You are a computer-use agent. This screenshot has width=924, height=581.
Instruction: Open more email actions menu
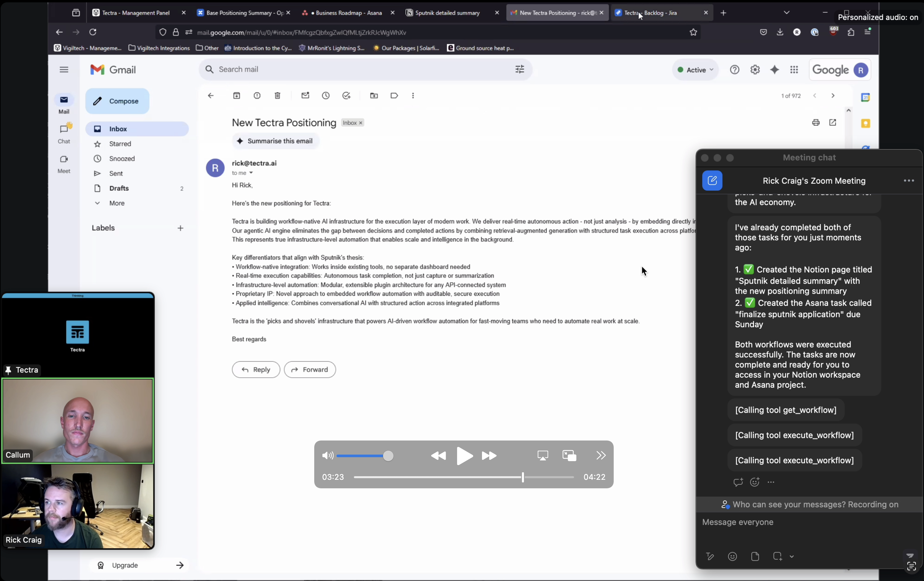[x=413, y=96]
